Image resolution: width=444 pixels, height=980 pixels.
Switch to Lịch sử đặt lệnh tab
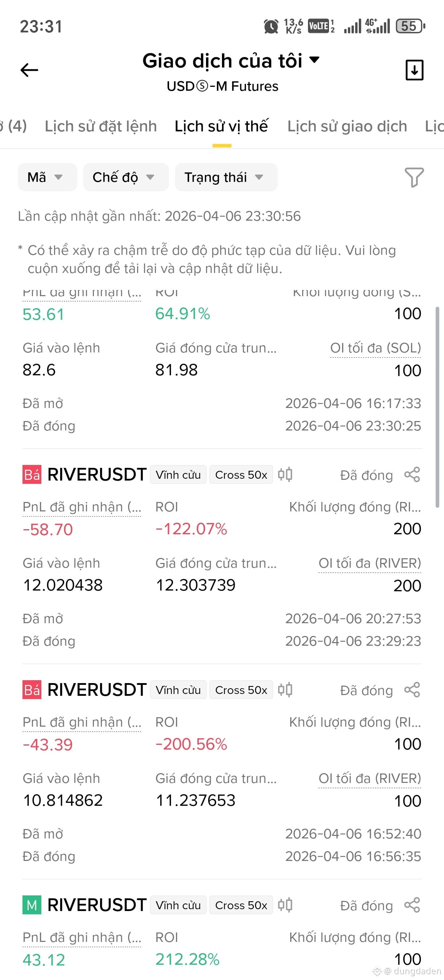tap(101, 126)
